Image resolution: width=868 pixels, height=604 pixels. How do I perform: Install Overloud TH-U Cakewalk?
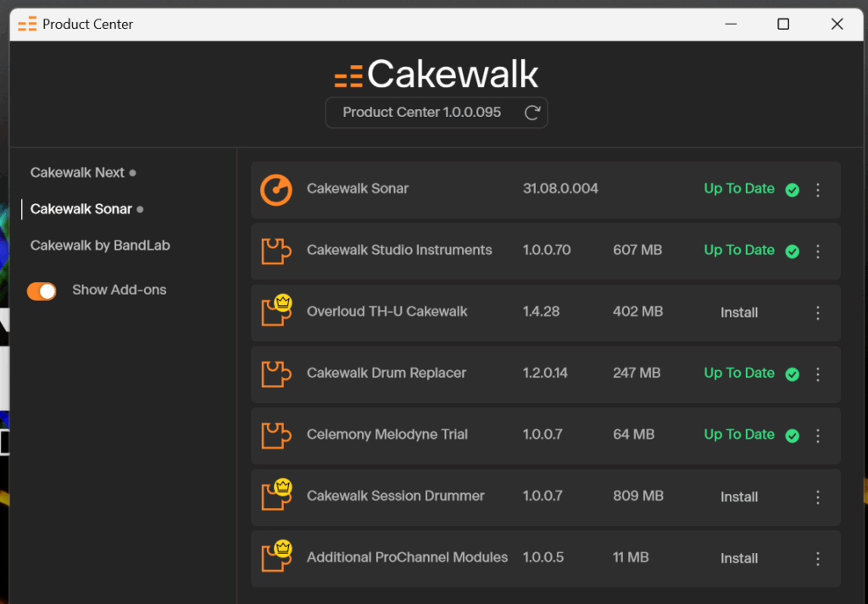[x=739, y=313]
